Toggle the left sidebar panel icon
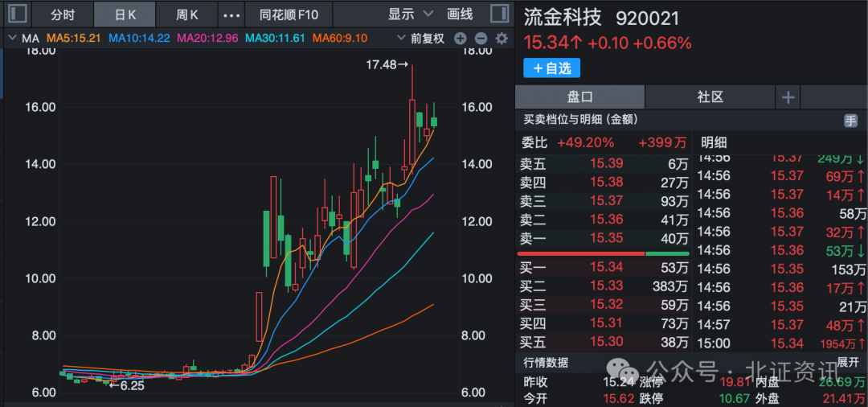 point(17,14)
